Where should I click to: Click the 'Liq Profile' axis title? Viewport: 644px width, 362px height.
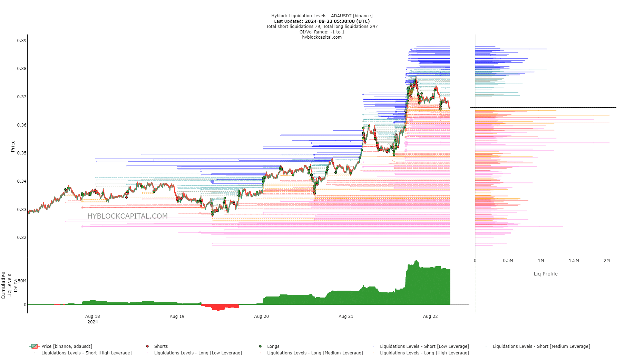[x=546, y=274]
